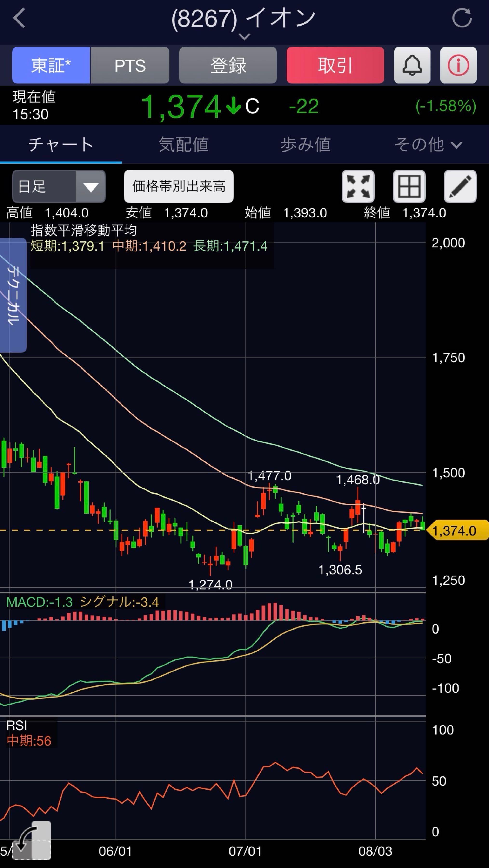The height and width of the screenshot is (868, 489).
Task: Open the stock info icon
Action: 458,65
